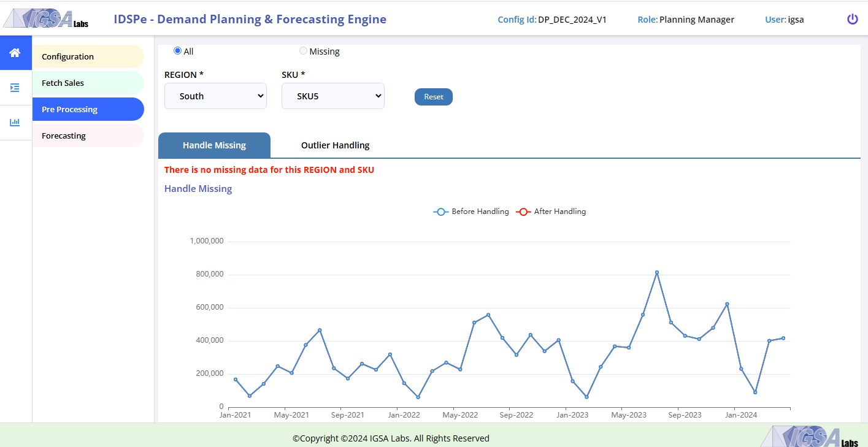The image size is (868, 447).
Task: Click the power logout icon
Action: pyautogui.click(x=853, y=19)
